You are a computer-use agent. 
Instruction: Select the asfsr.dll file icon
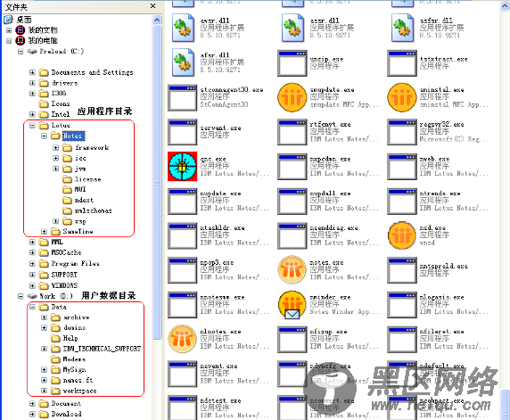(403, 28)
